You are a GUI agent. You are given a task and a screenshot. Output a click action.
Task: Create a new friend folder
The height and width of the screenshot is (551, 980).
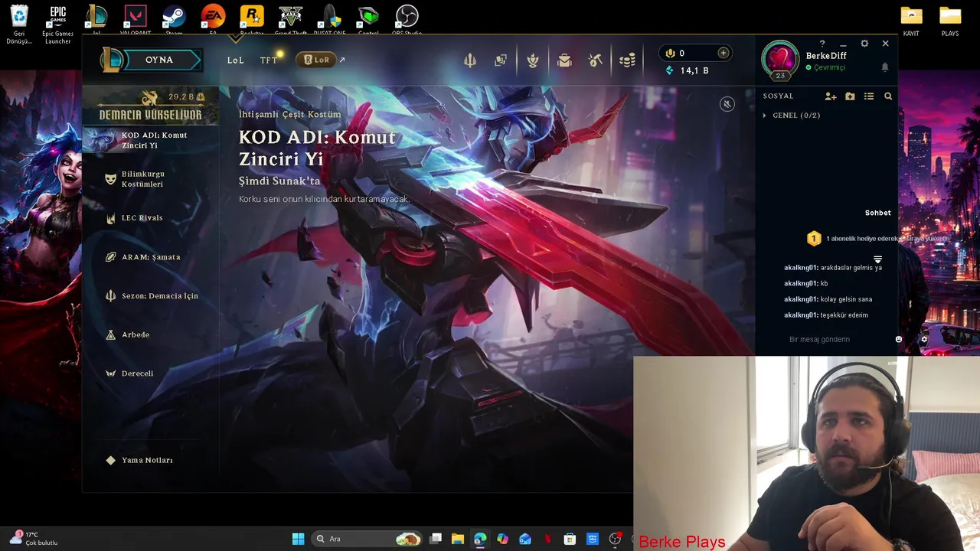[850, 96]
